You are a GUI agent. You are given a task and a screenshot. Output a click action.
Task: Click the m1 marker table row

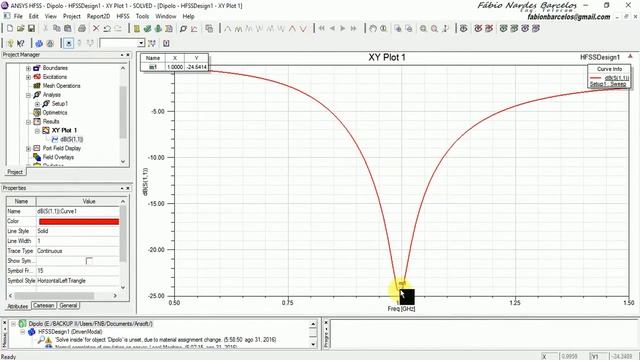pyautogui.click(x=174, y=67)
